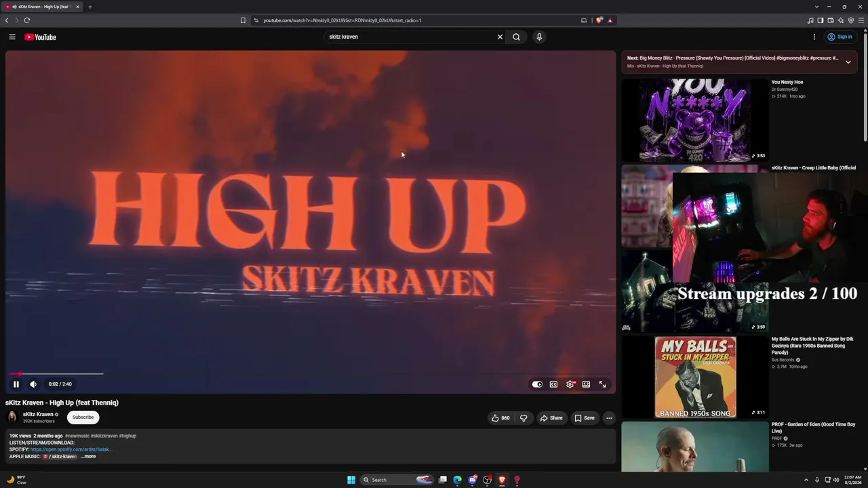
Task: Open the YouTube guide hamburger menu
Action: pyautogui.click(x=12, y=37)
